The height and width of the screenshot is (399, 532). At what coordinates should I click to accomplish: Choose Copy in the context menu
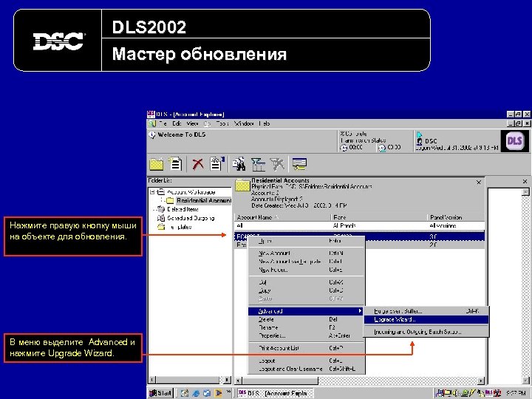click(x=307, y=290)
